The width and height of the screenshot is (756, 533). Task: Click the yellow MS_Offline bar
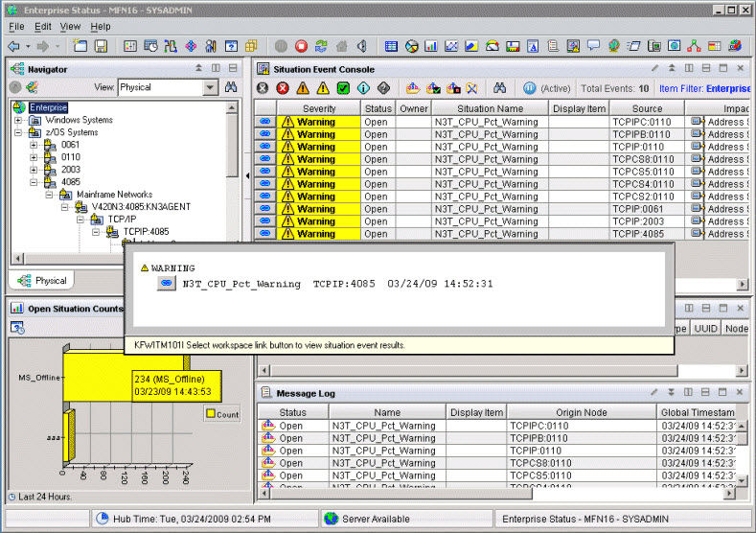[124, 378]
